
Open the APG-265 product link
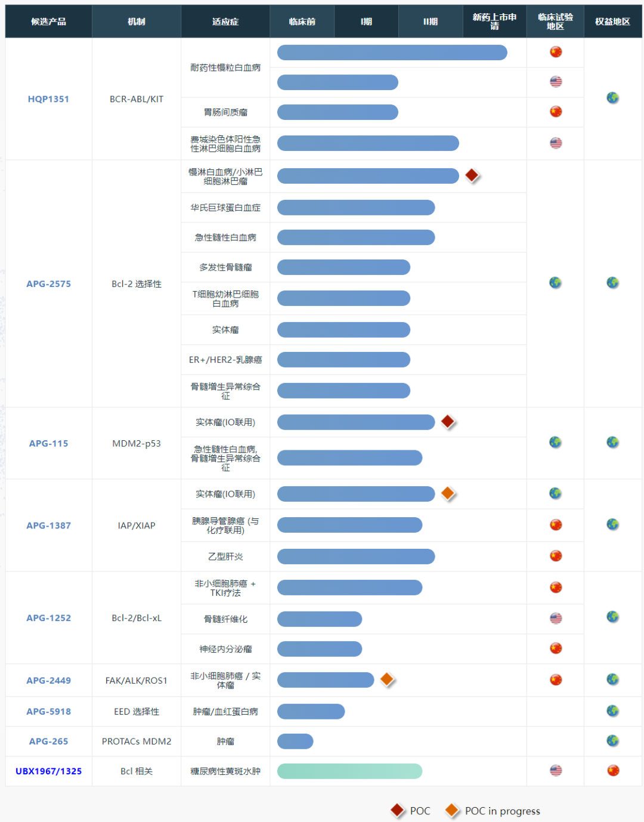(x=48, y=741)
